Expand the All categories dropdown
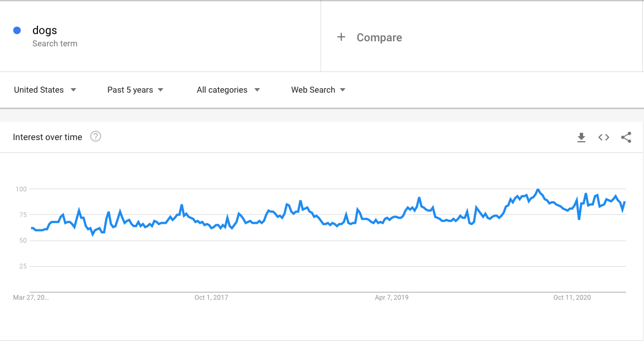 pyautogui.click(x=228, y=90)
